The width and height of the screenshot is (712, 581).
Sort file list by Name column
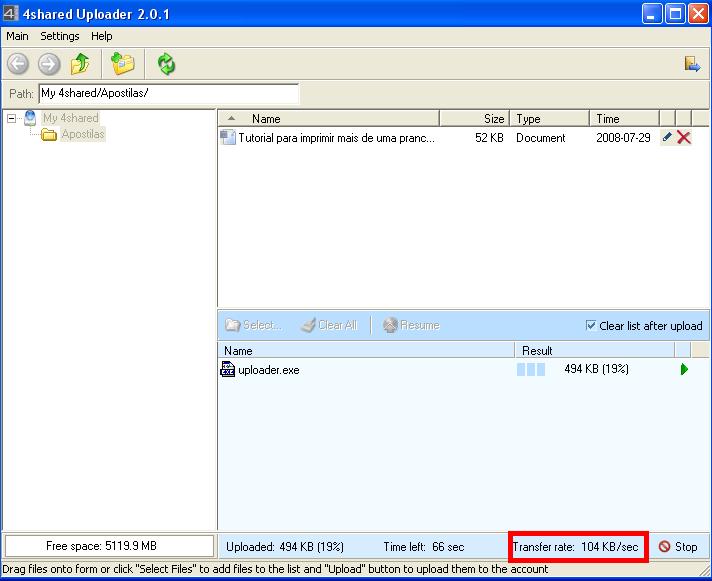pos(329,118)
